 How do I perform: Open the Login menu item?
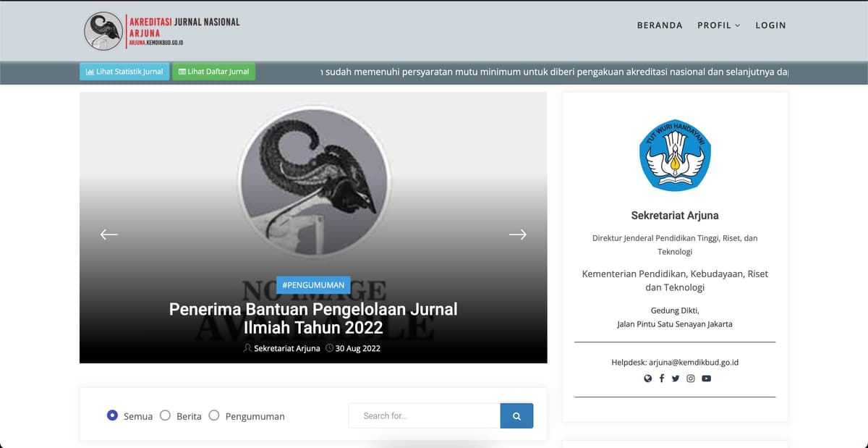770,25
